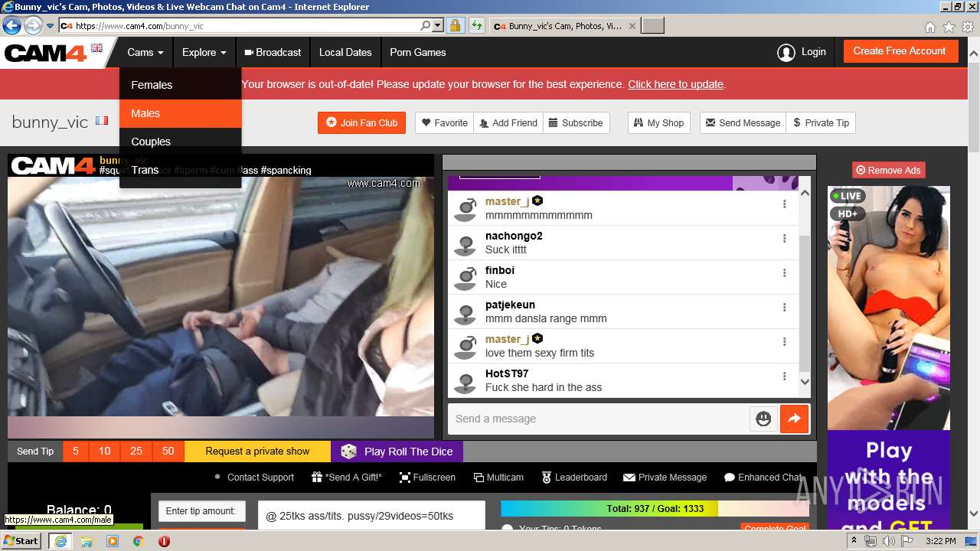Send a 10 token tip

point(105,452)
